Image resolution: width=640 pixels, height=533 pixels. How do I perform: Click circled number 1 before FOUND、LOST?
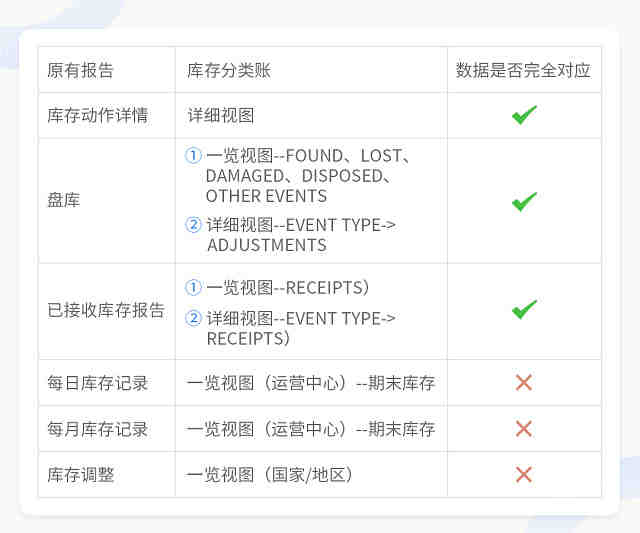tap(193, 155)
